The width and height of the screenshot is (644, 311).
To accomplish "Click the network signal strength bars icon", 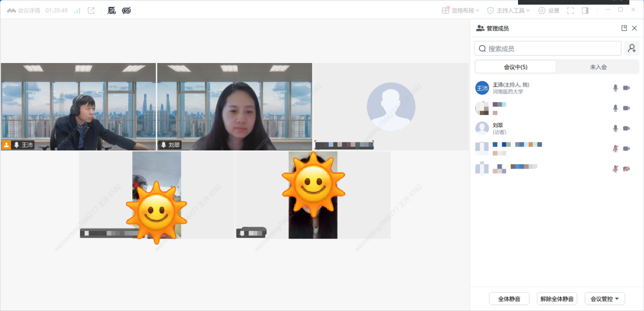I will coord(77,11).
